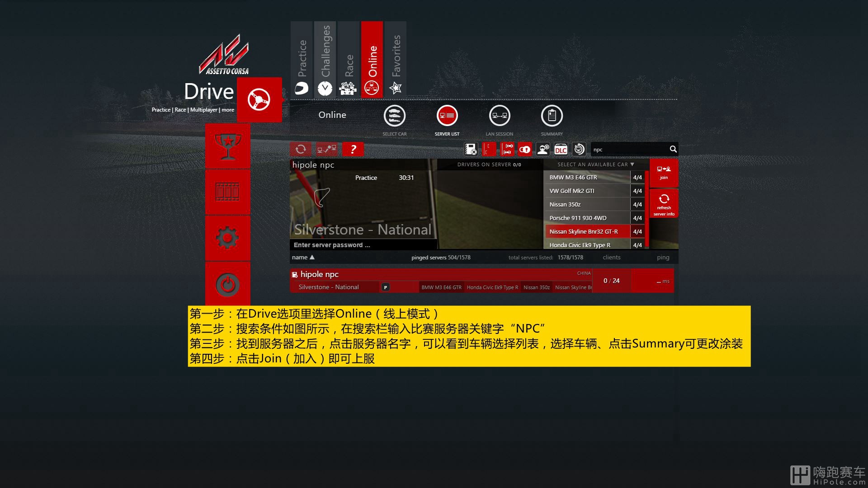Toggle the empty servers filter

tap(489, 149)
